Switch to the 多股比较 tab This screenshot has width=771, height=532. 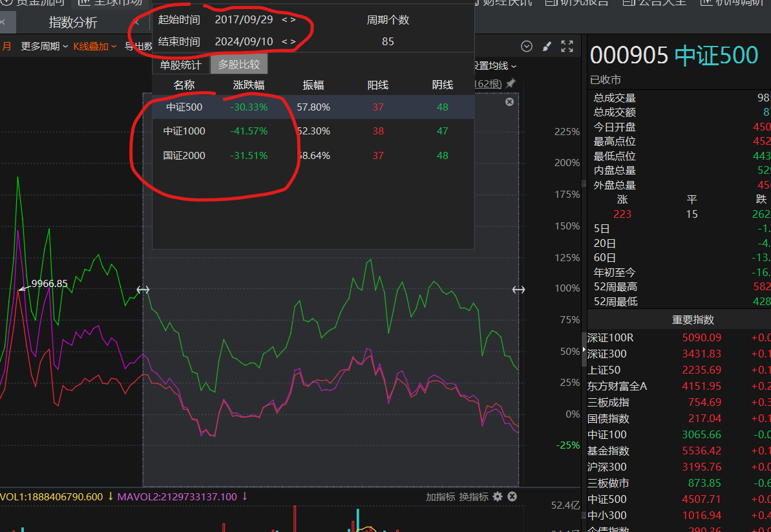[x=239, y=65]
